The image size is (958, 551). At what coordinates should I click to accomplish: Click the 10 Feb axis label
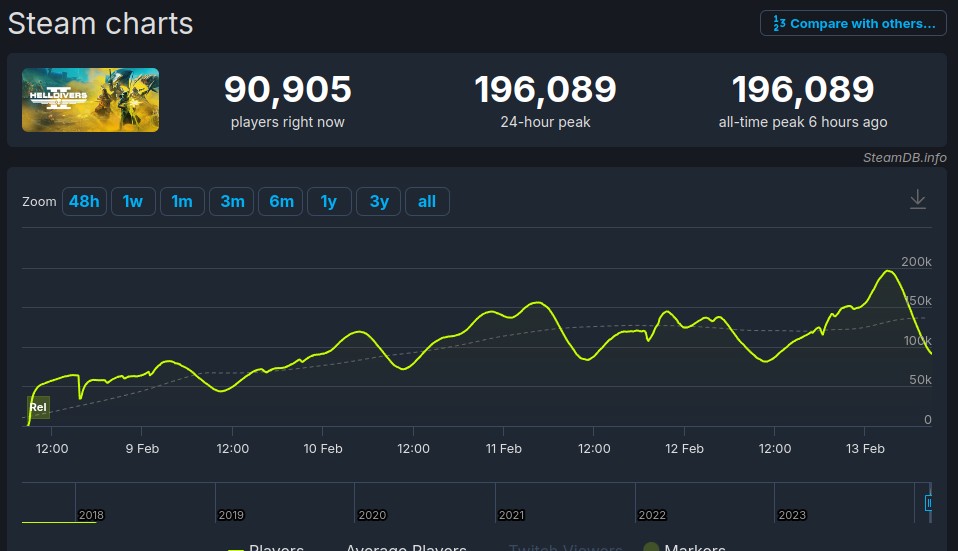click(323, 448)
